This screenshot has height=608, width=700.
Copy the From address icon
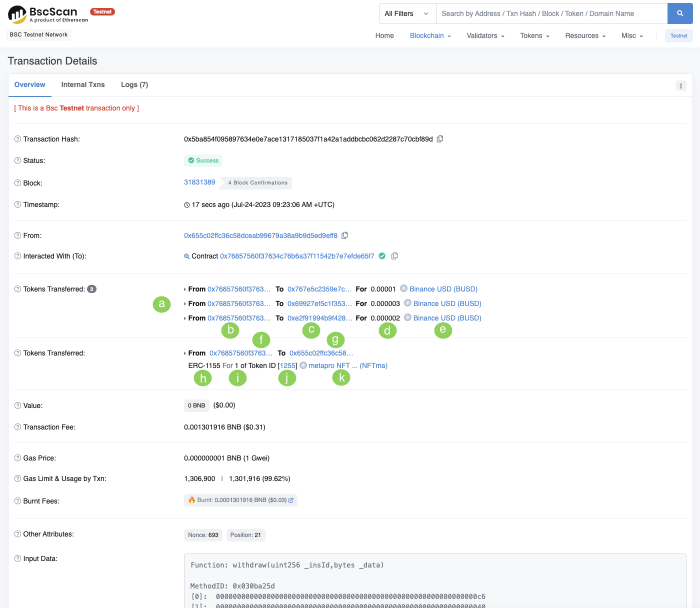(x=344, y=235)
